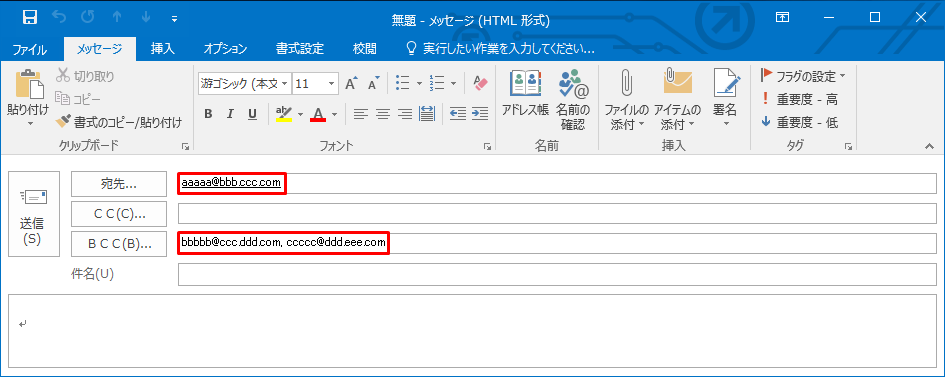Expand the 貼り付け dropdown arrow
Screen dimensions: 945x377
(x=30, y=124)
